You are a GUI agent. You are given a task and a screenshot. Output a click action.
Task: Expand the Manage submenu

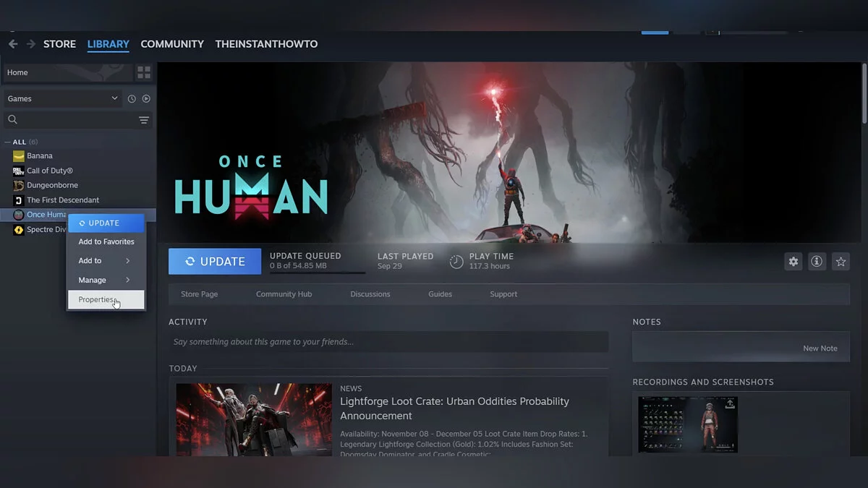pyautogui.click(x=106, y=280)
